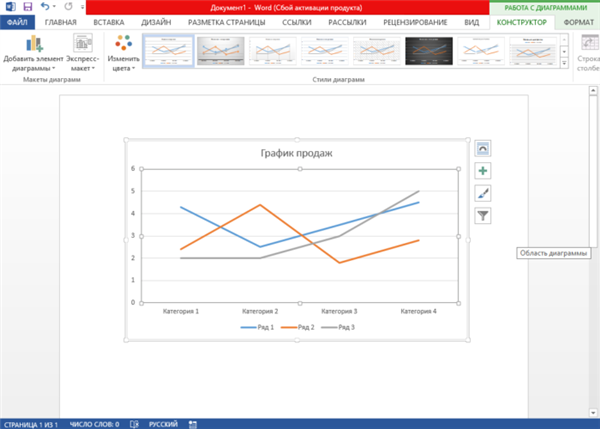Click ЧИСЛО СЛОВ: 0 in status bar
Viewport: 600px width, 429px height.
coord(94,424)
